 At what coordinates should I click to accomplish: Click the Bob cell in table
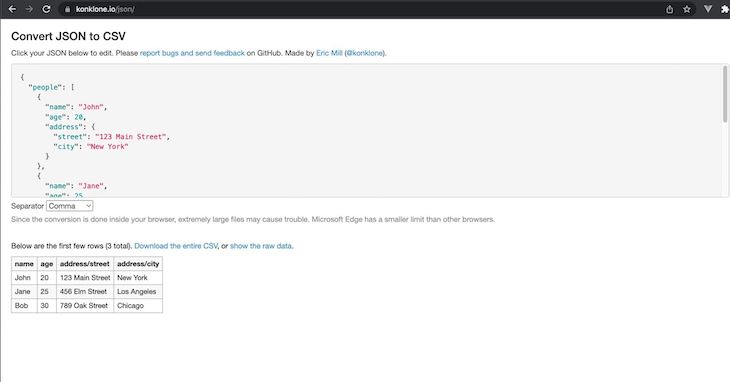tap(24, 306)
